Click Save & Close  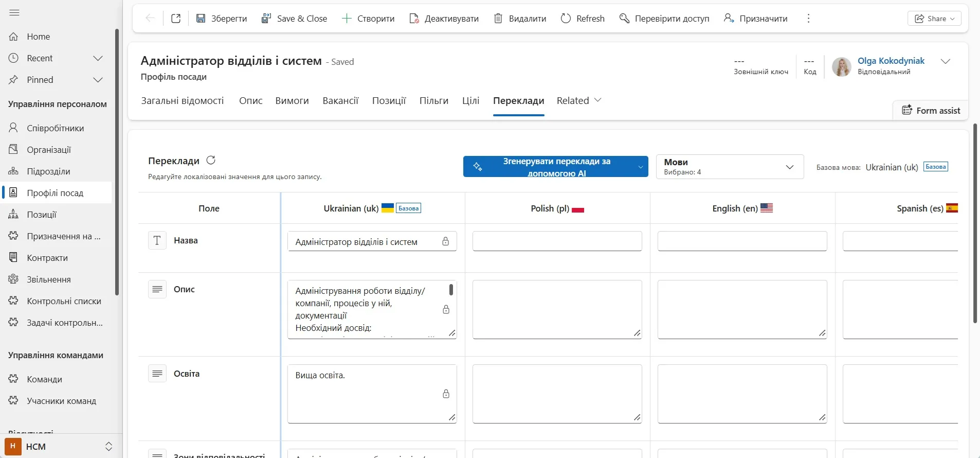(x=294, y=19)
